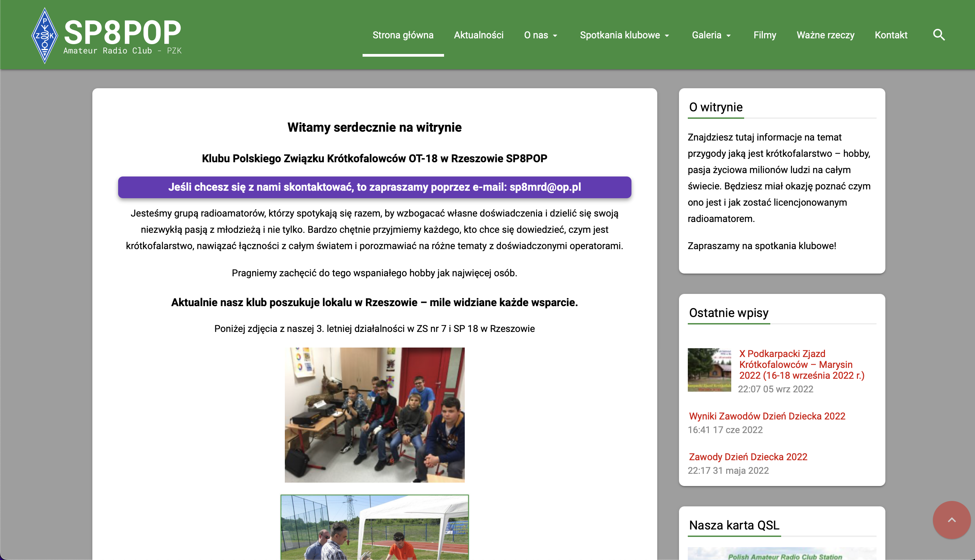This screenshot has width=975, height=560.
Task: Open the Filmy page
Action: pos(765,35)
